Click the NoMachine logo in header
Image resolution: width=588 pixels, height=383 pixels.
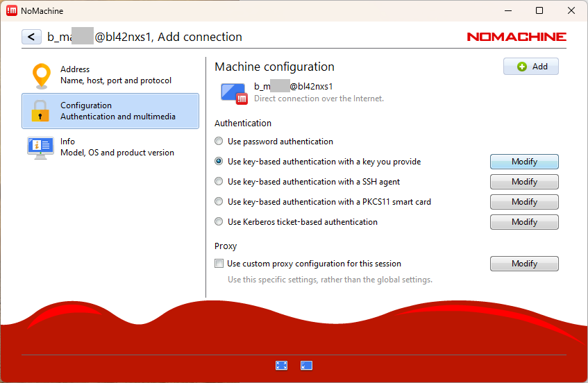pos(516,37)
